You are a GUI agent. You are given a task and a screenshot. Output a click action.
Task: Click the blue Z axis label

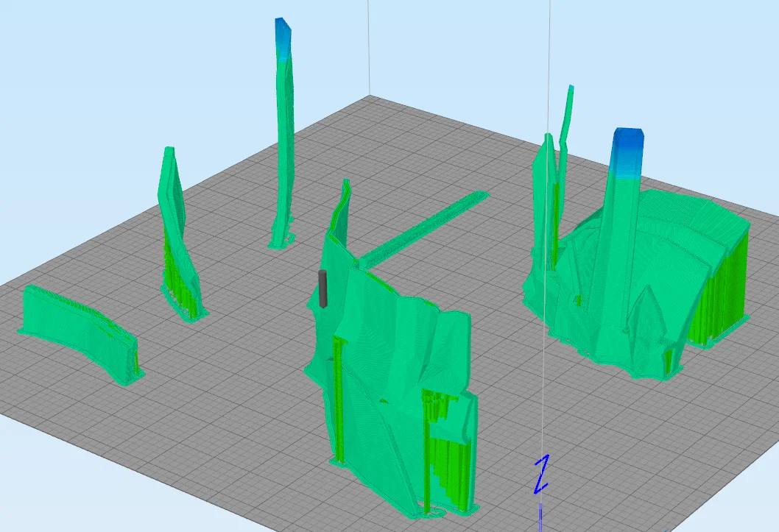tap(541, 475)
